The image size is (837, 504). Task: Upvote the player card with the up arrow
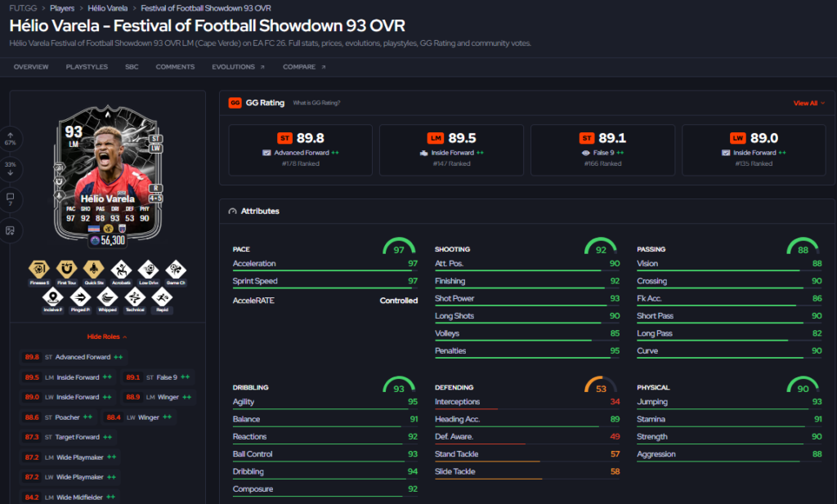click(10, 139)
